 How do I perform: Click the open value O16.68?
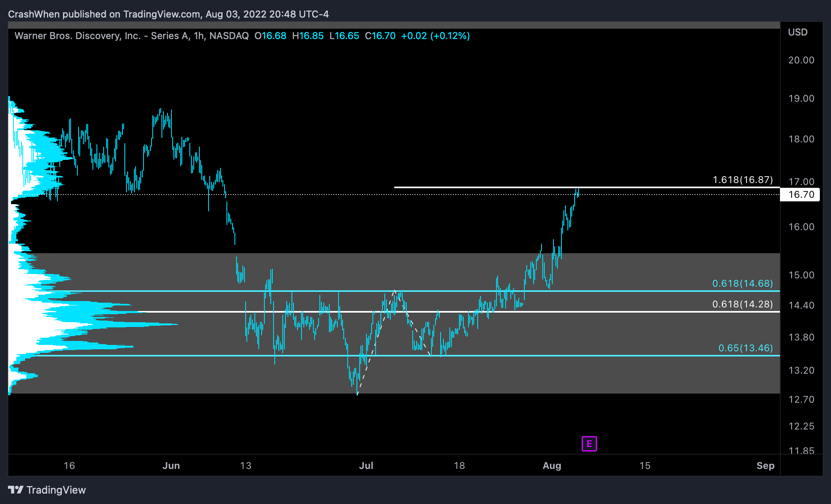point(270,36)
